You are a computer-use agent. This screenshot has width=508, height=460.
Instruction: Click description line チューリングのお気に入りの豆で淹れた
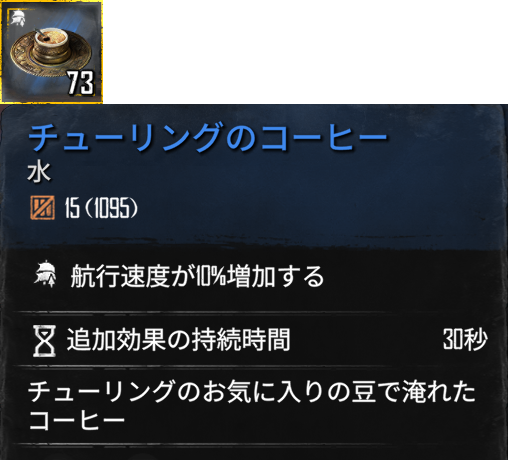coord(252,392)
